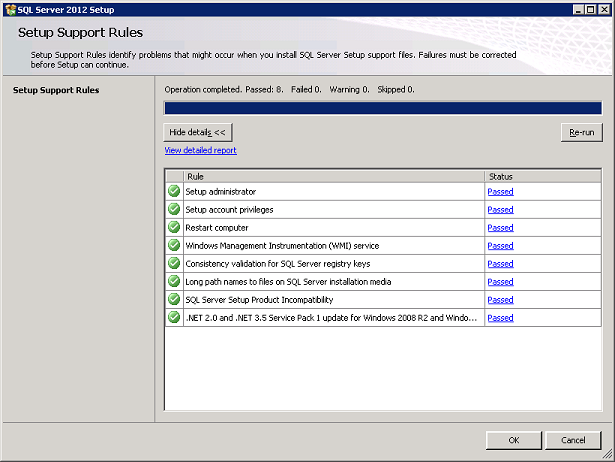Click the check icon for .NET 2.0 update rule
The width and height of the screenshot is (615, 462).
(174, 317)
